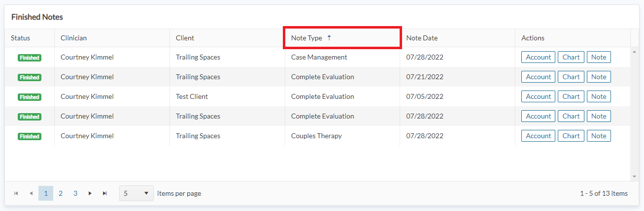Viewport: 644px width, 211px height.
Task: Sort by the Client column header
Action: (x=185, y=38)
